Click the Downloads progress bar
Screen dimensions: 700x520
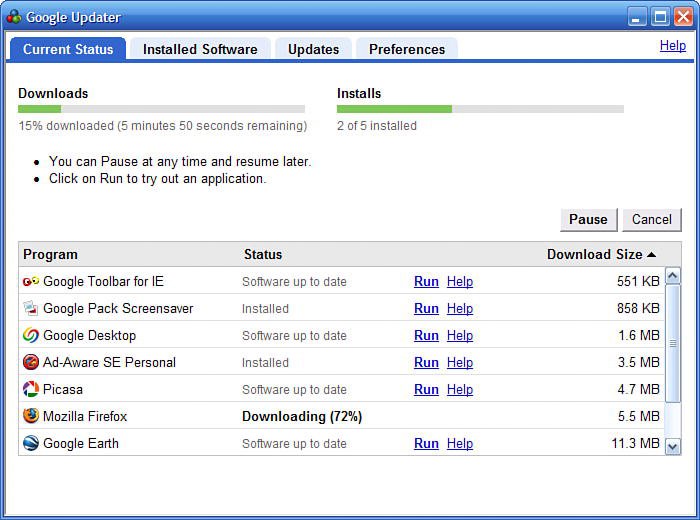(161, 109)
